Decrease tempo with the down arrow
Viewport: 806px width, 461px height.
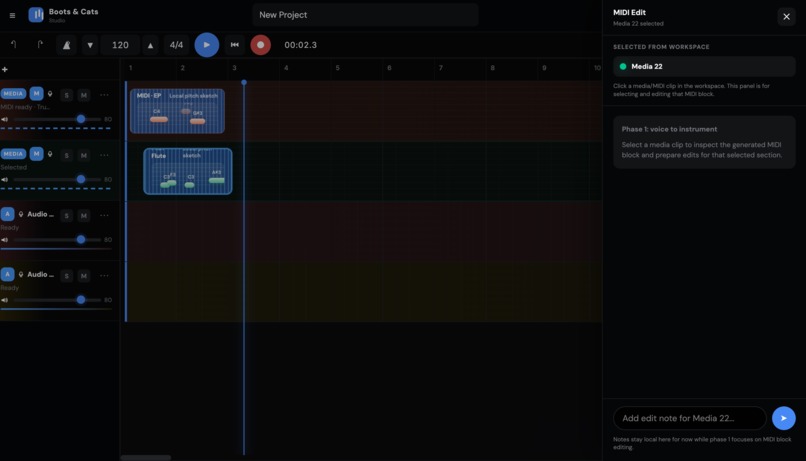tap(90, 45)
